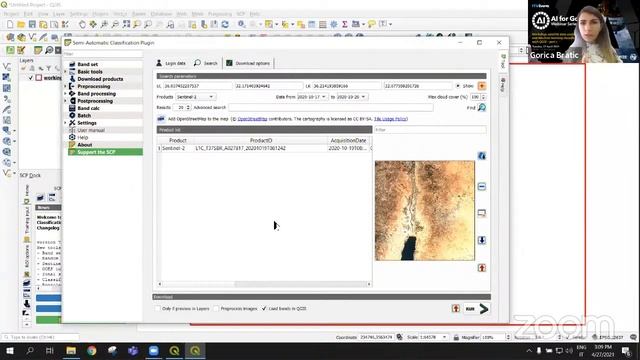Enable Only if preview in Layers checkbox
The height and width of the screenshot is (360, 640).
pyautogui.click(x=158, y=309)
